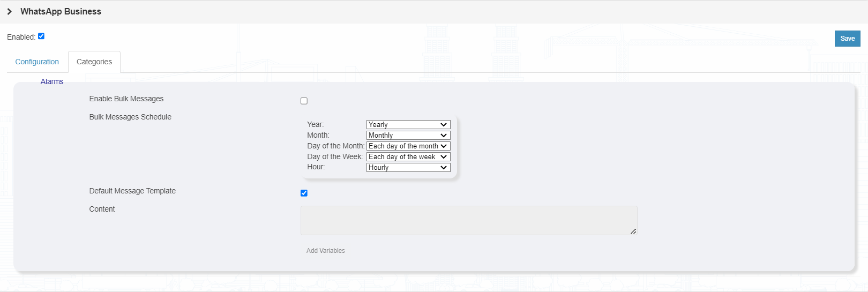Click the Hour: schedule label
This screenshot has width=868, height=292.
point(316,167)
